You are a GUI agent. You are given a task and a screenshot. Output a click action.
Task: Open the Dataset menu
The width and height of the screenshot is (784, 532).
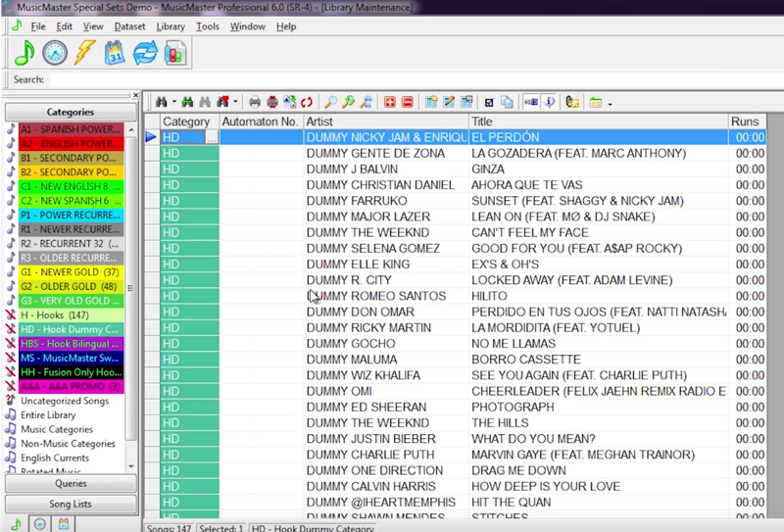[129, 26]
